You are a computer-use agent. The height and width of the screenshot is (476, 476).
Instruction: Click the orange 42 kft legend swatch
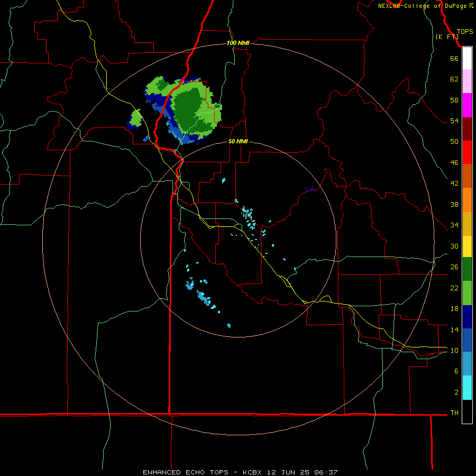pos(467,200)
